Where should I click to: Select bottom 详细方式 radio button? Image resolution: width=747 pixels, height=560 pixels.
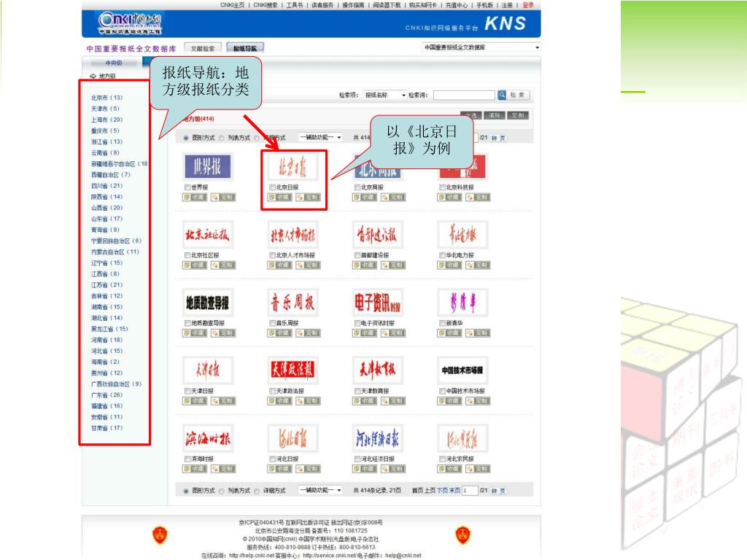(258, 491)
